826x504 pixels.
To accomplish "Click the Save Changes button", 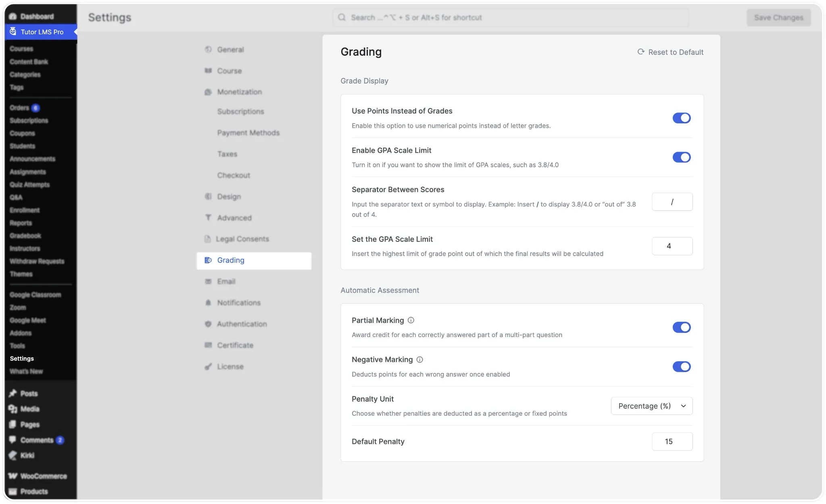I will (x=778, y=17).
